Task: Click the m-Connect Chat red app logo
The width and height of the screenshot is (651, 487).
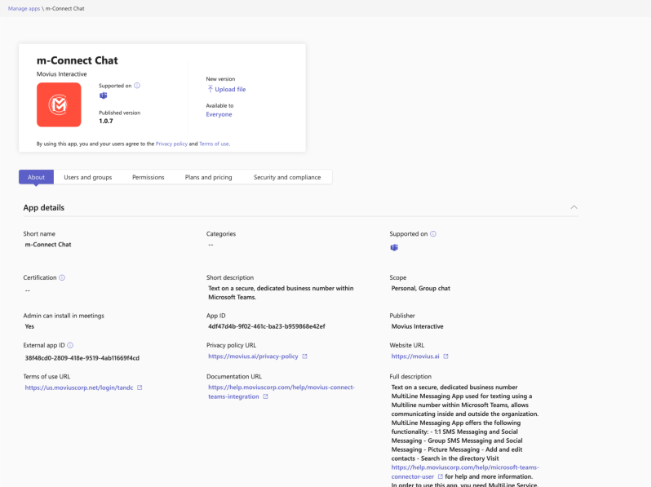Action: click(59, 105)
